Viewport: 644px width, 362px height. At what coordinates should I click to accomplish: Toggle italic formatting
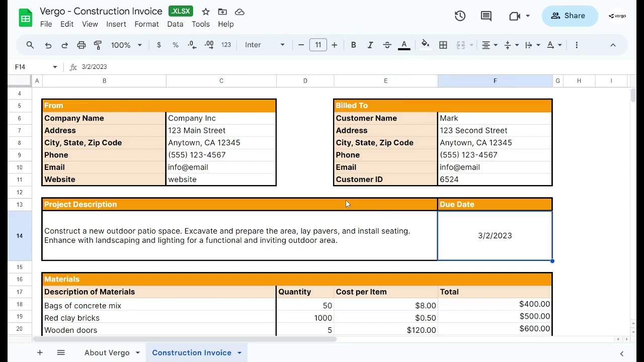pyautogui.click(x=370, y=45)
